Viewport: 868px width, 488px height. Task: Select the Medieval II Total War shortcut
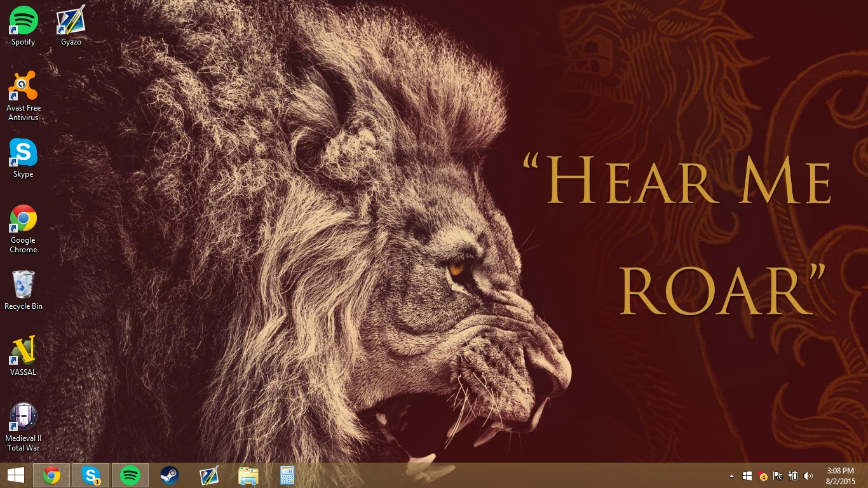pos(24,427)
